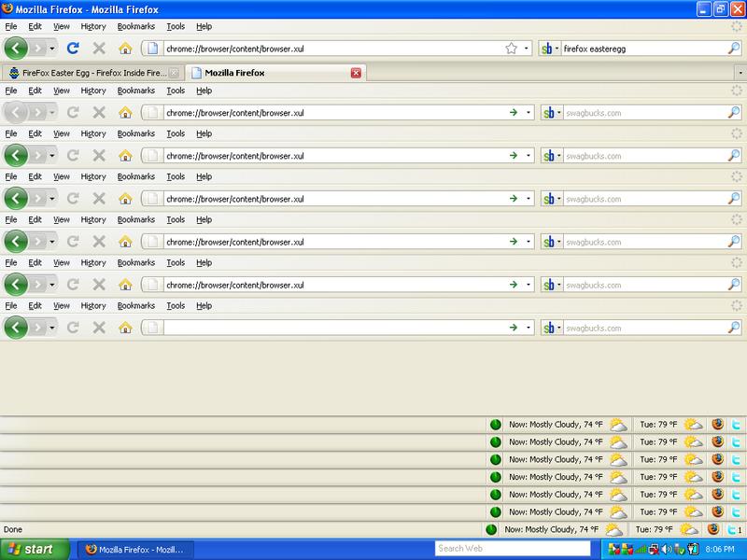Viewport: 747px width, 560px height.
Task: Open the Bookmarks menu in the topmost menu bar
Action: (x=136, y=27)
